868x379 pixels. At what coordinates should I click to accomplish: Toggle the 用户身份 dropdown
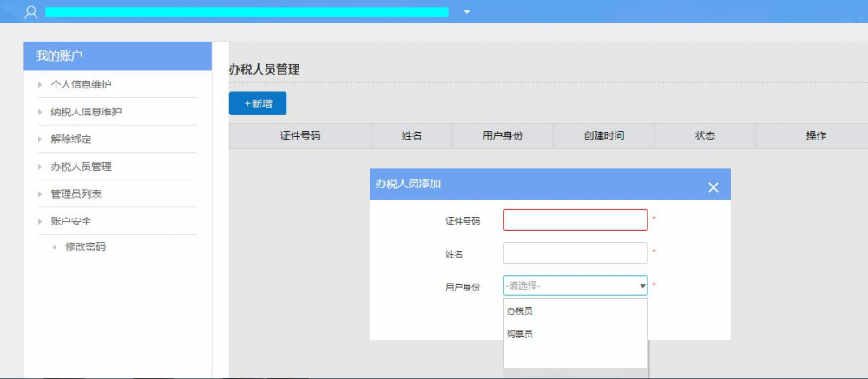point(575,285)
